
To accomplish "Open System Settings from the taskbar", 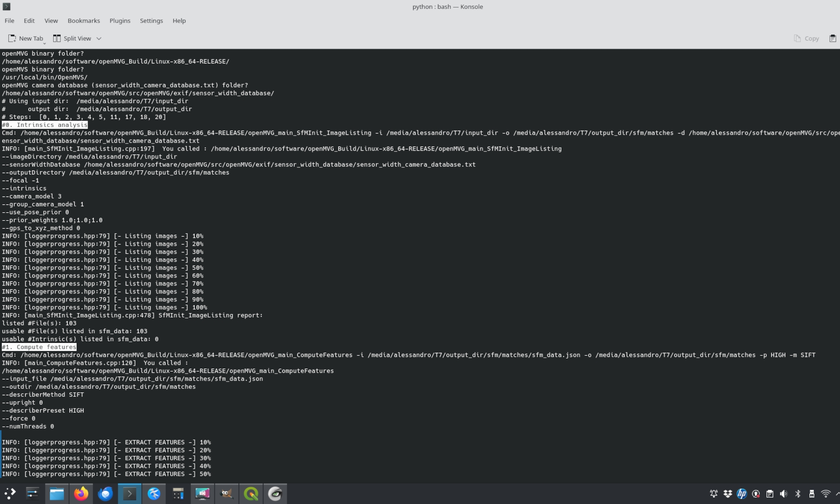I will pos(32,493).
